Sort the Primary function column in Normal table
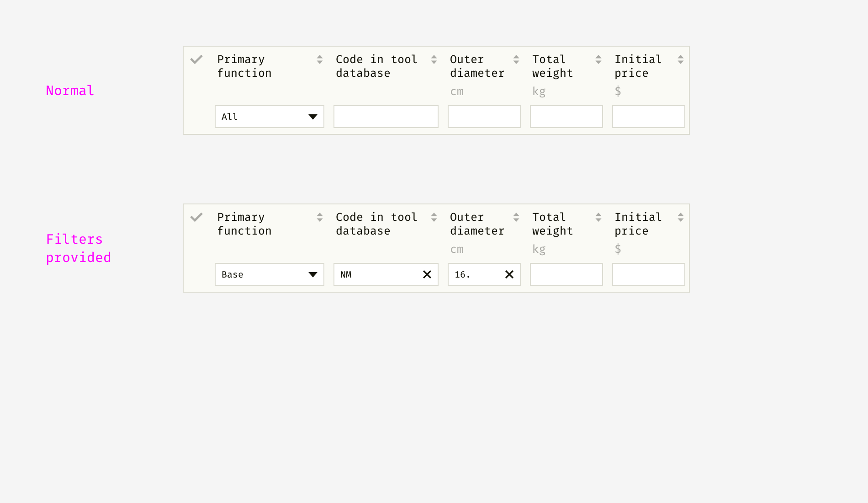Screen dimensions: 868x503 click(x=319, y=59)
